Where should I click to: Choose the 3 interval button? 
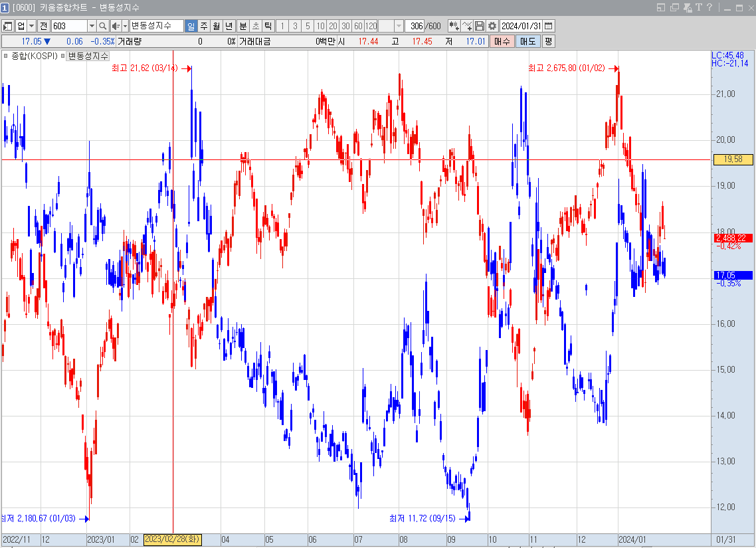tap(295, 26)
